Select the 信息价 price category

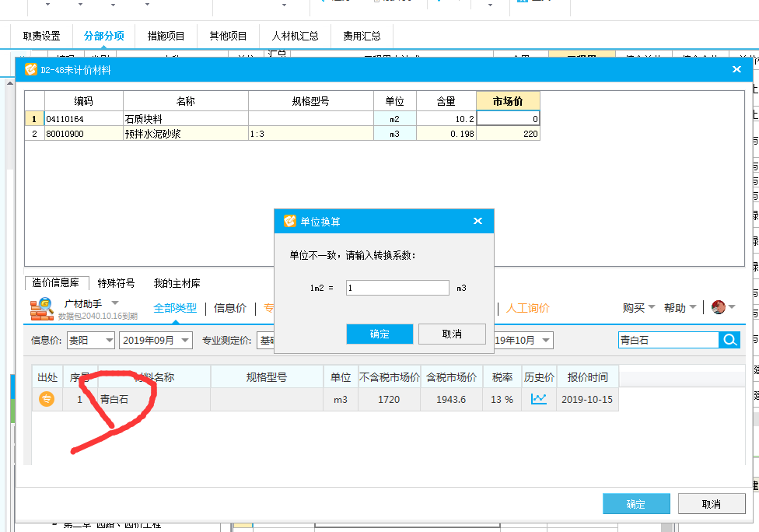230,308
